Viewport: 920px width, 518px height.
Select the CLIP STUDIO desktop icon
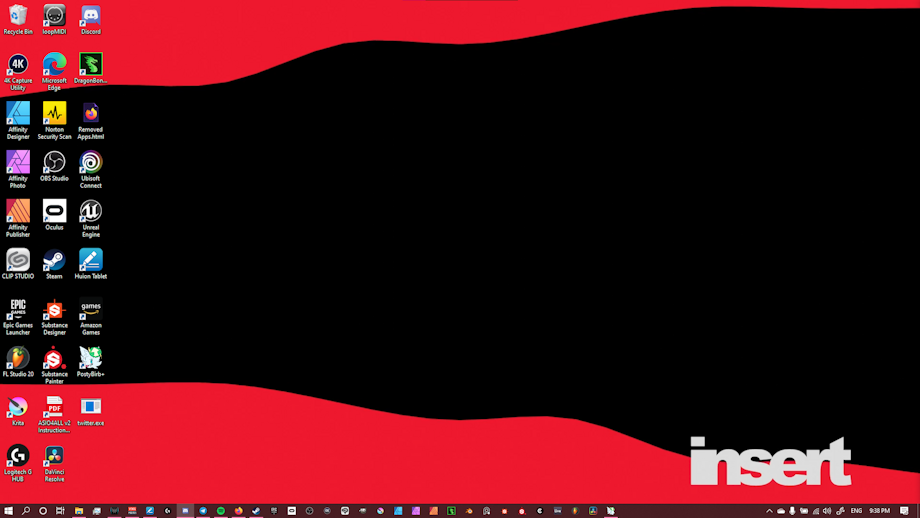pos(18,260)
